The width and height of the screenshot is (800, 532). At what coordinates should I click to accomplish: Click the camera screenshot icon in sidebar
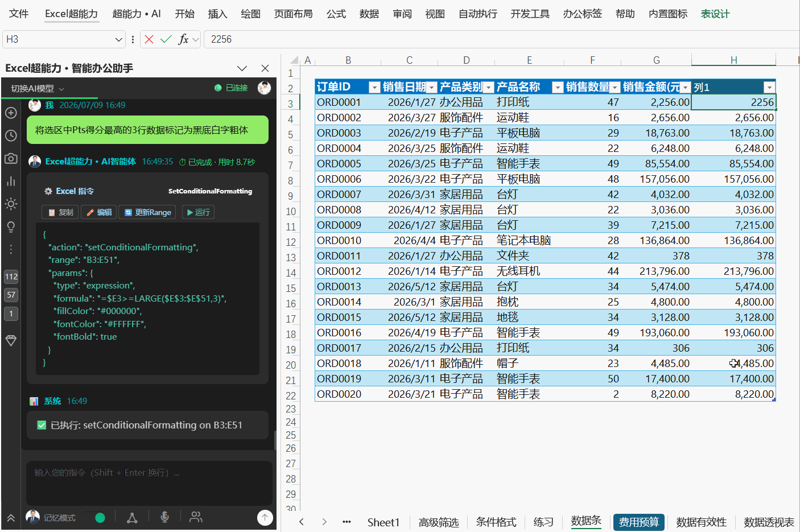[x=11, y=158]
